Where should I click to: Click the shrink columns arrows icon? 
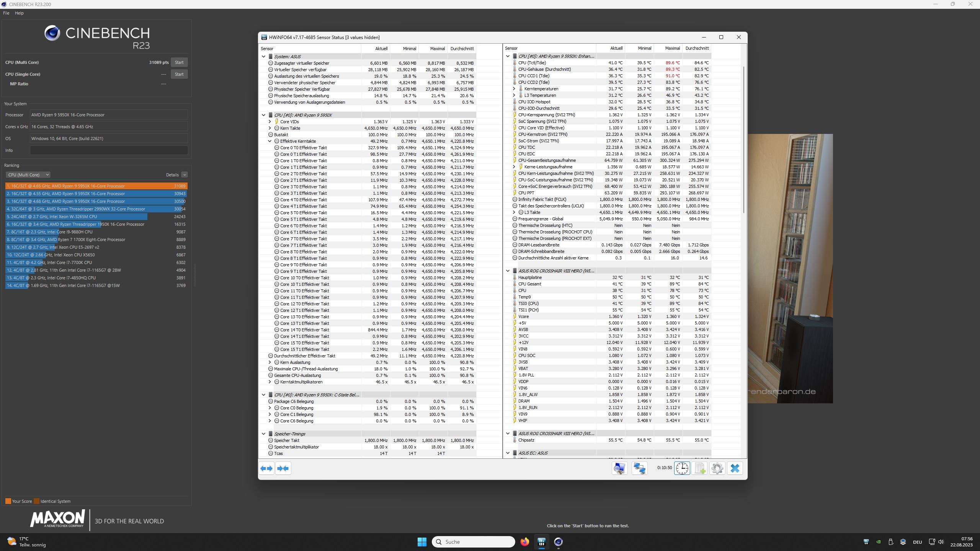[283, 468]
